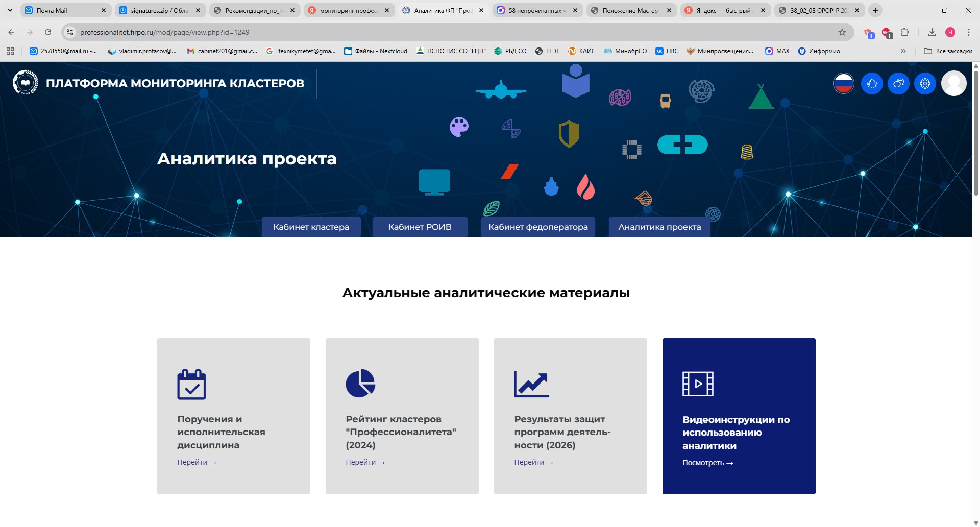Go to Кабинет федоператора
The image size is (980, 527).
tap(538, 227)
